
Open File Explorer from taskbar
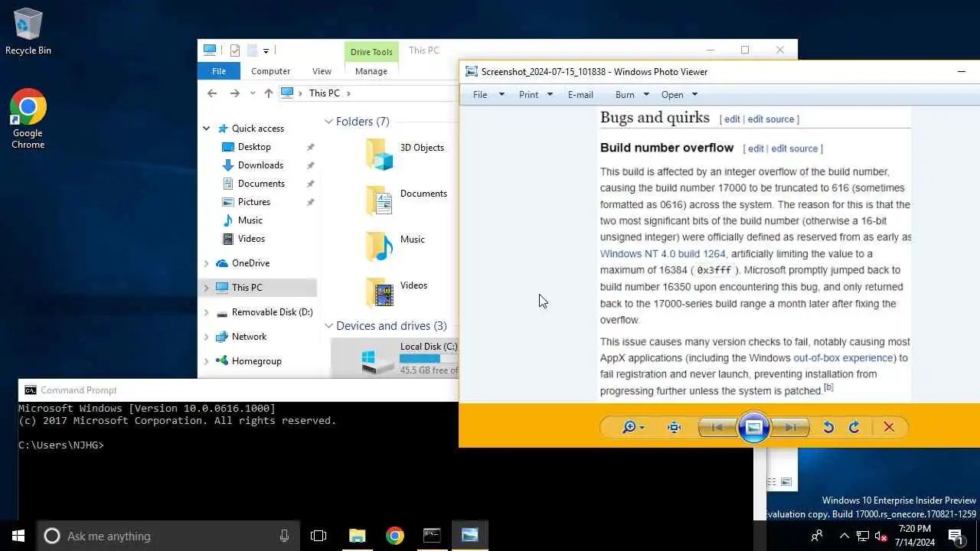coord(358,536)
